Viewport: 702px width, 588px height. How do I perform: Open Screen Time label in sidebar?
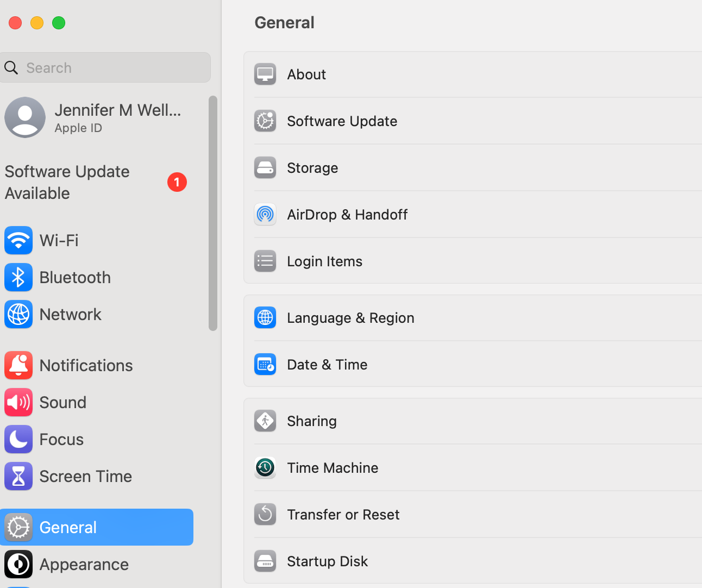86,476
